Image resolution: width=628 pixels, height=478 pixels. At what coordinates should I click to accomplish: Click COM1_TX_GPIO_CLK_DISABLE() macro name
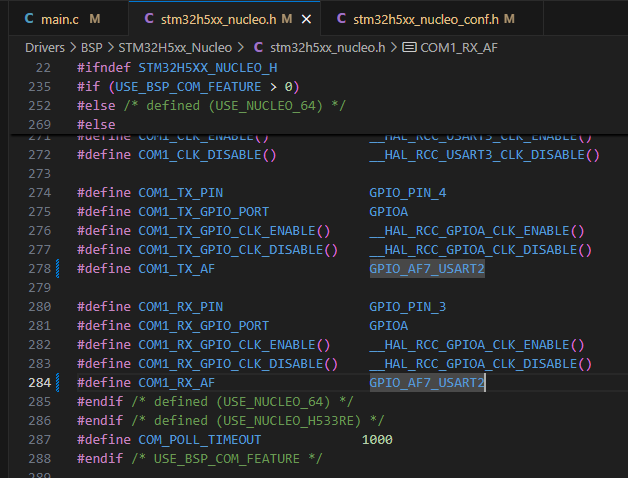pos(238,250)
